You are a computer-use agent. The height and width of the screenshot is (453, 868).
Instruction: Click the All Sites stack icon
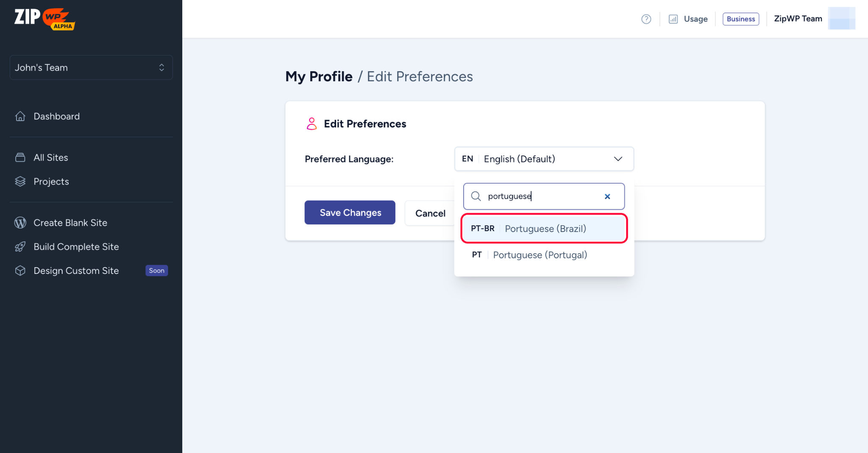click(x=20, y=157)
